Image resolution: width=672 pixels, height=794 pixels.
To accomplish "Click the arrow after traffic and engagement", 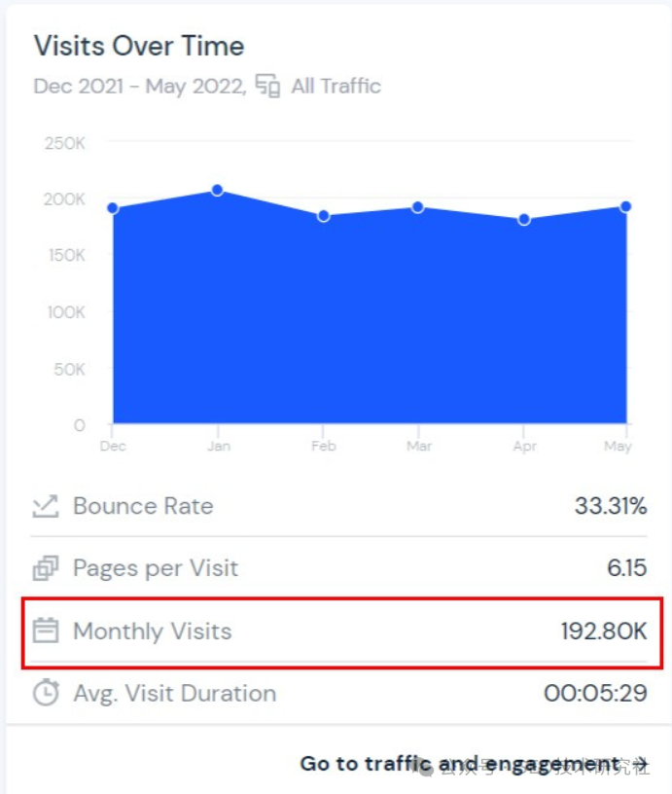I will pyautogui.click(x=640, y=764).
